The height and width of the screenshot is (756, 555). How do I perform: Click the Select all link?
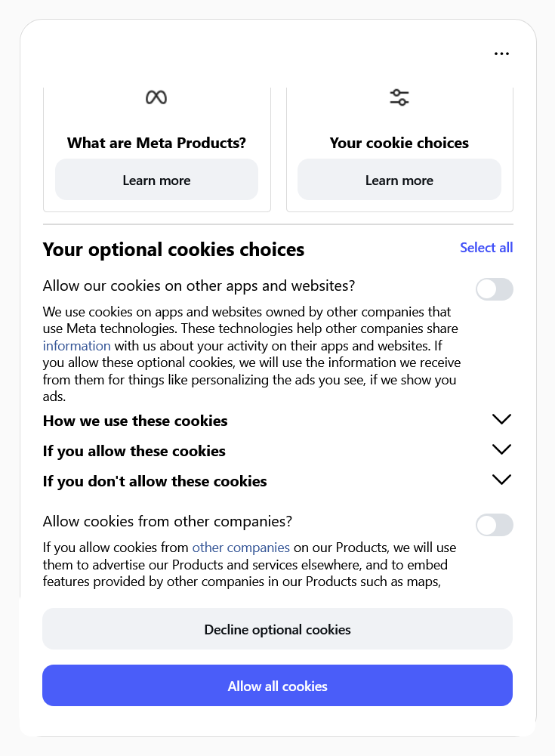tap(486, 248)
